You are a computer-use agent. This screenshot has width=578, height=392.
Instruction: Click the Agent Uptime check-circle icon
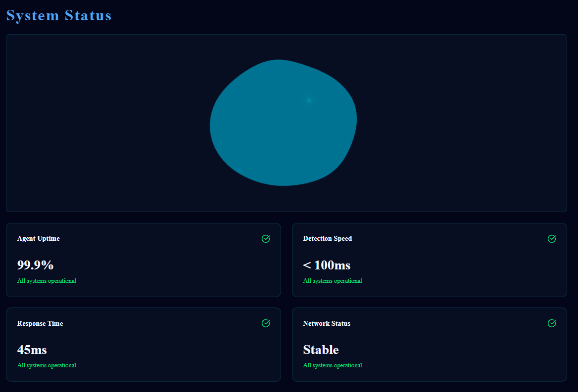coord(266,239)
